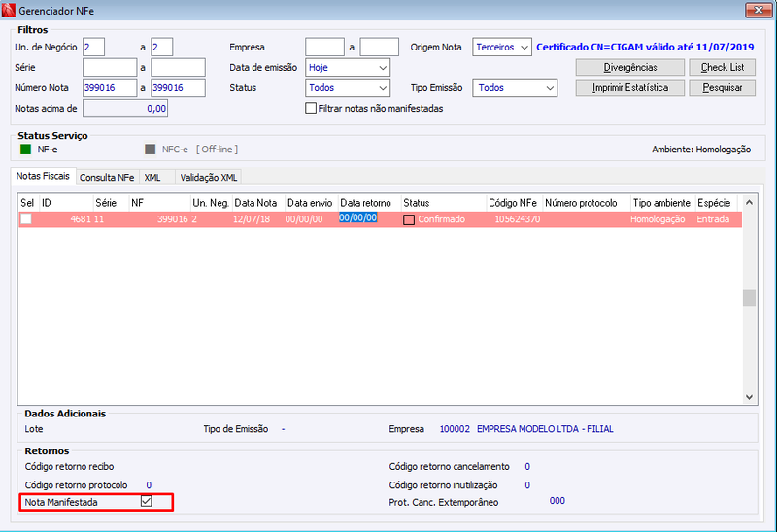777x532 pixels.
Task: Click the Tipo ambiente column header
Action: (662, 203)
